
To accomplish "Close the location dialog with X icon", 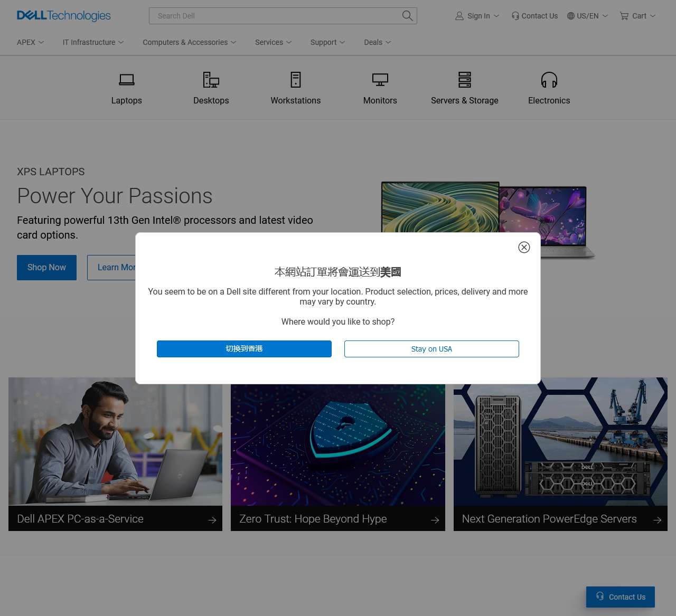I will [x=524, y=247].
